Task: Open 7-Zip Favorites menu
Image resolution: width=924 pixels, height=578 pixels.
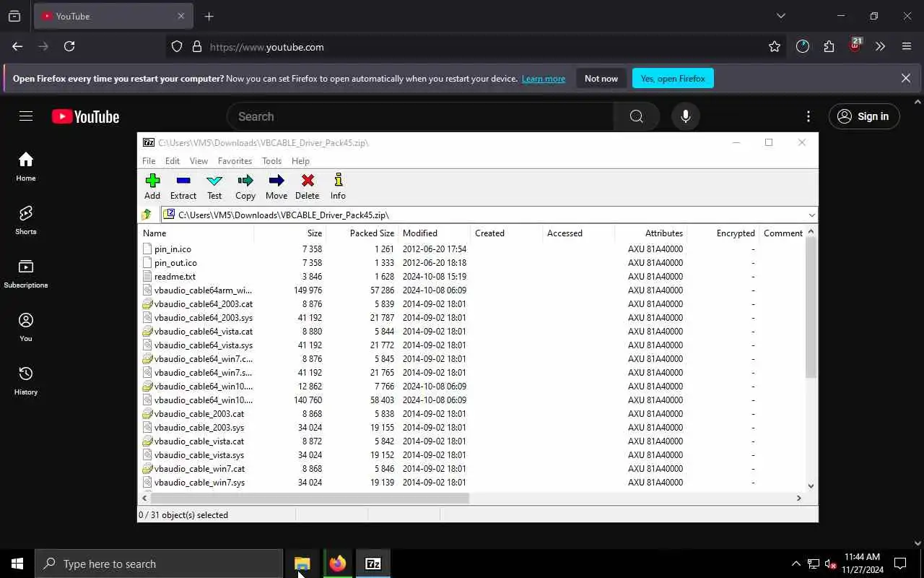Action: coord(235,161)
